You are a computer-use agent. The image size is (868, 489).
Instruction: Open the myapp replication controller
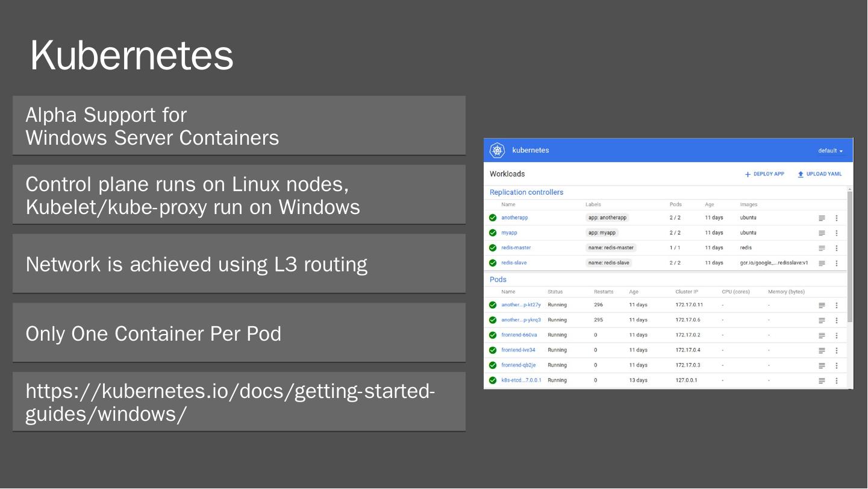tap(509, 233)
